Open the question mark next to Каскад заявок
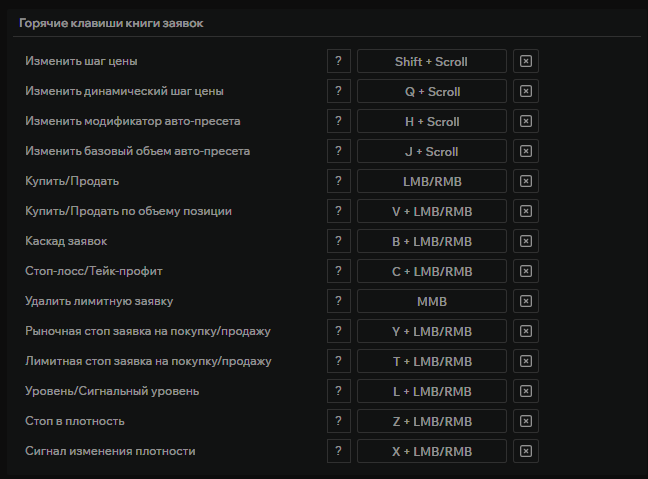This screenshot has width=648, height=479. [x=338, y=241]
